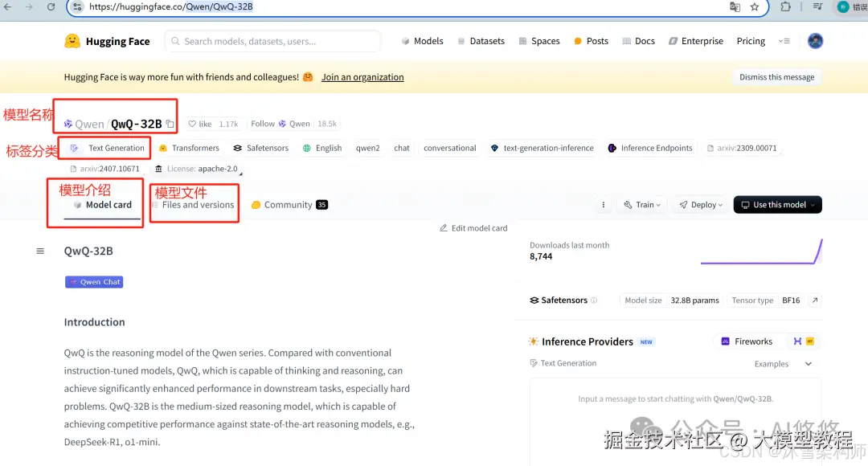Focus the Search models input field
This screenshot has width=868, height=466.
(273, 41)
